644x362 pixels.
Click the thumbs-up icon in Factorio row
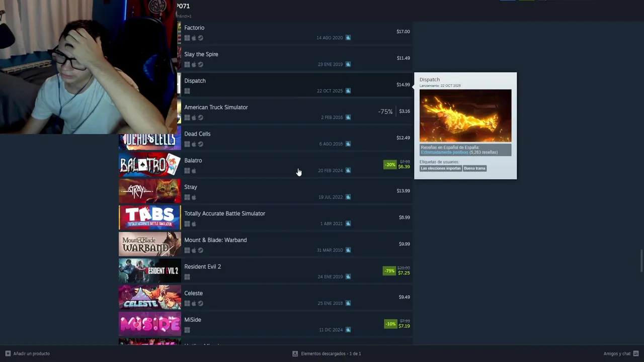[x=348, y=38]
